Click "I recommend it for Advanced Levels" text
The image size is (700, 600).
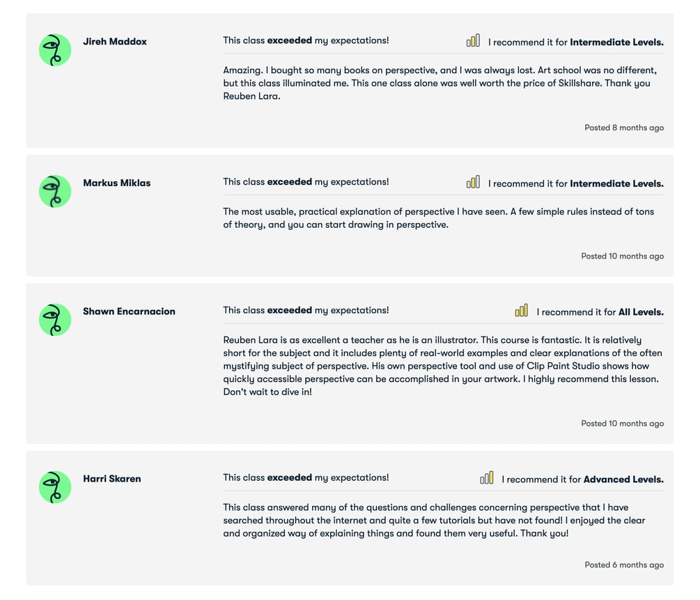[582, 479]
